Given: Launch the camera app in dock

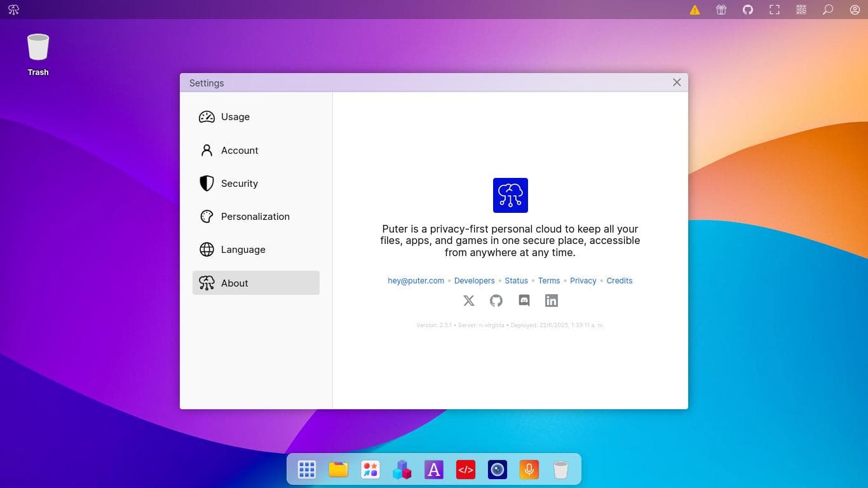Looking at the screenshot, I should [x=498, y=470].
